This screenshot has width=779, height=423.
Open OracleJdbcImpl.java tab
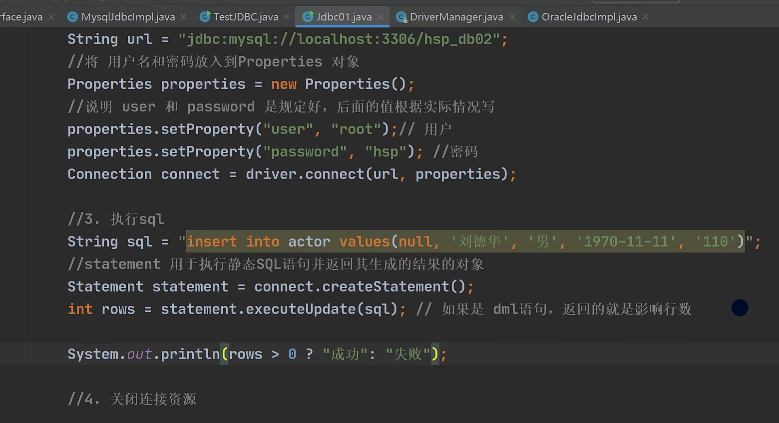point(589,17)
